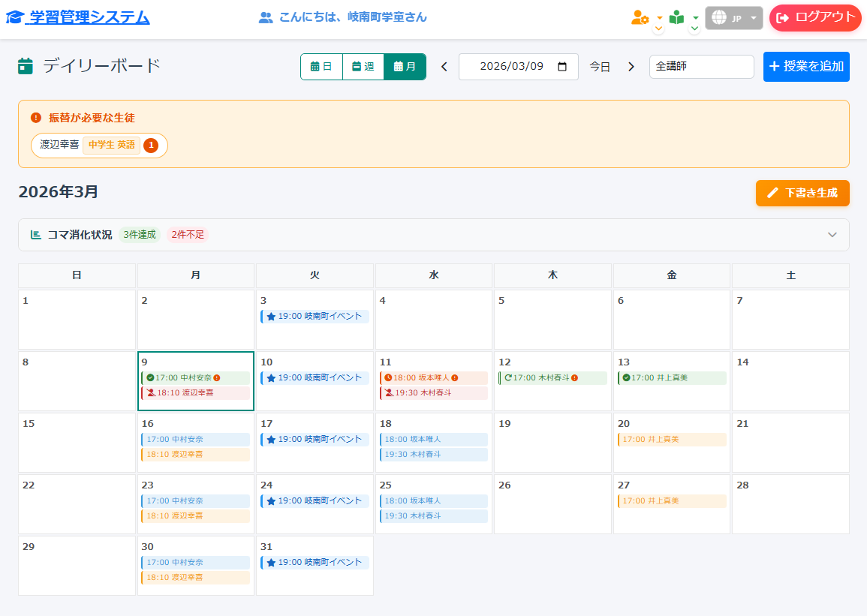
Task: Select the March 28 day cell
Action: pyautogui.click(x=790, y=504)
